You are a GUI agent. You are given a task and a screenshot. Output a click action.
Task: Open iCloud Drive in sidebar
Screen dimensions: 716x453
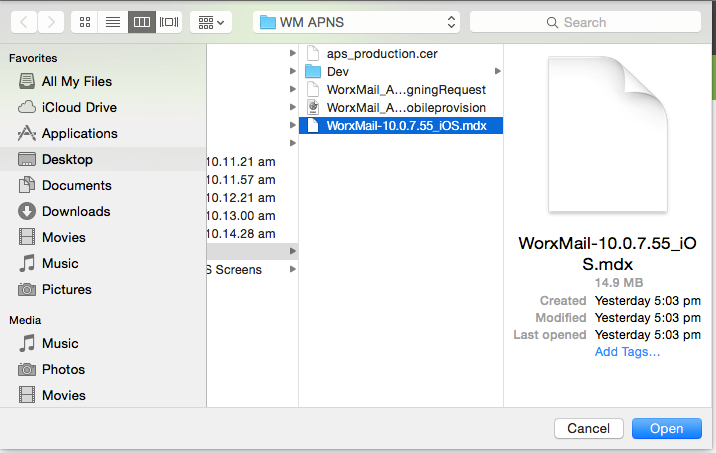point(79,107)
